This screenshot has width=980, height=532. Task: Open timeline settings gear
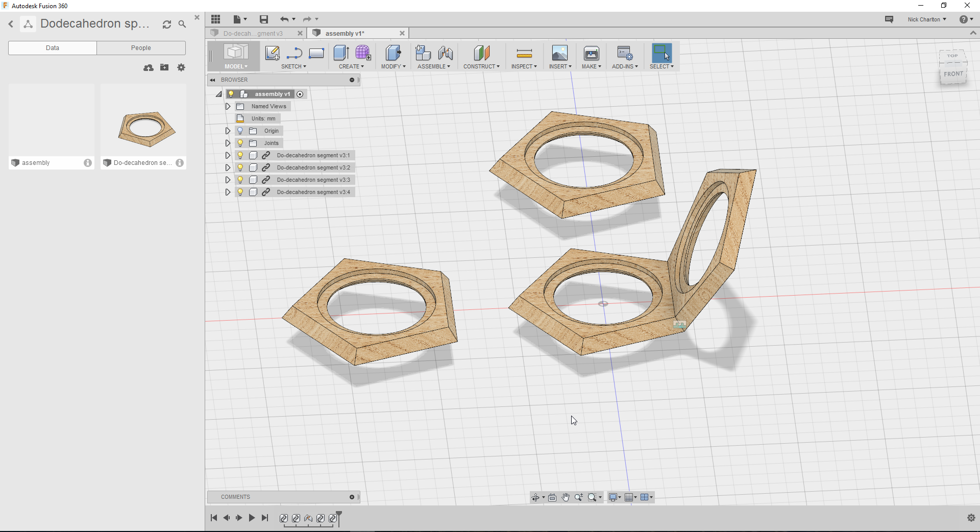[971, 518]
